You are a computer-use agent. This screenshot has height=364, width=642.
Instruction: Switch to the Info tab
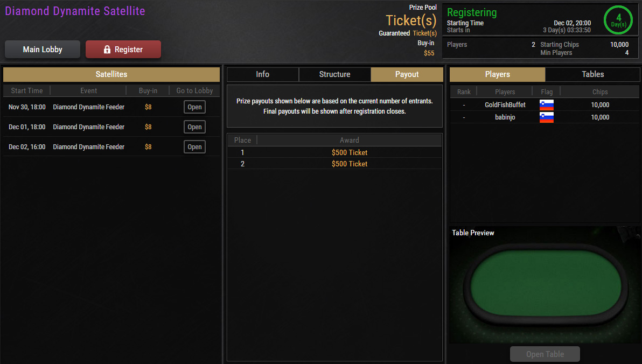(x=262, y=74)
